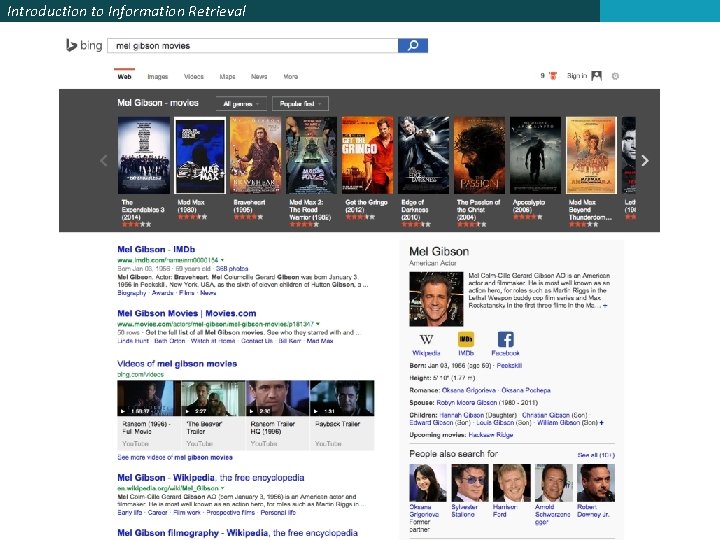Click the See all link in People also search
This screenshot has width=720, height=540.
pyautogui.click(x=596, y=455)
